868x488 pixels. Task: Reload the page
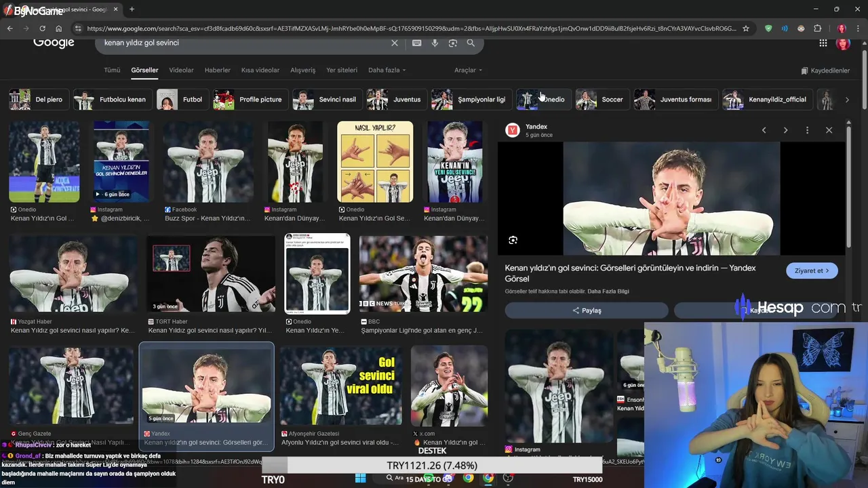click(42, 28)
